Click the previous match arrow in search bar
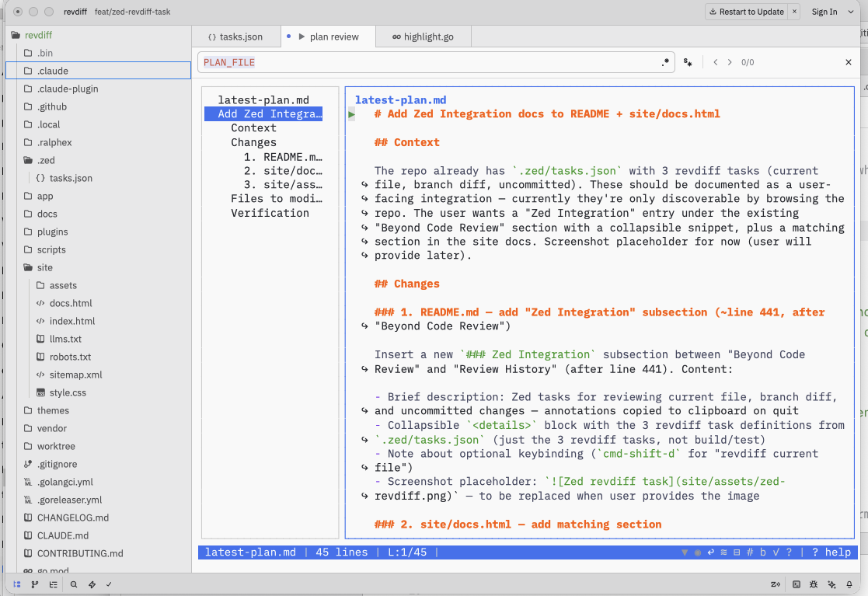The height and width of the screenshot is (596, 868). 715,62
